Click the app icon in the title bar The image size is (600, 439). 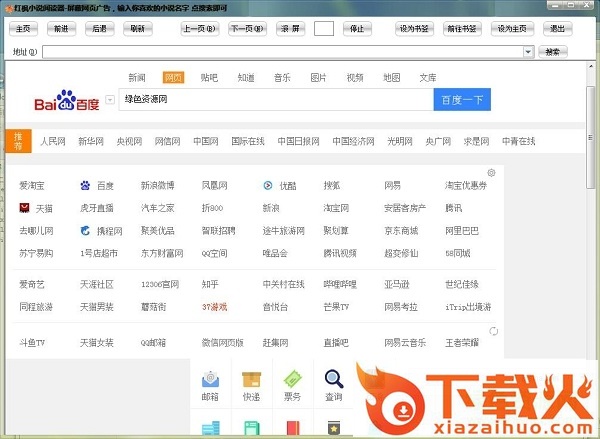click(8, 7)
